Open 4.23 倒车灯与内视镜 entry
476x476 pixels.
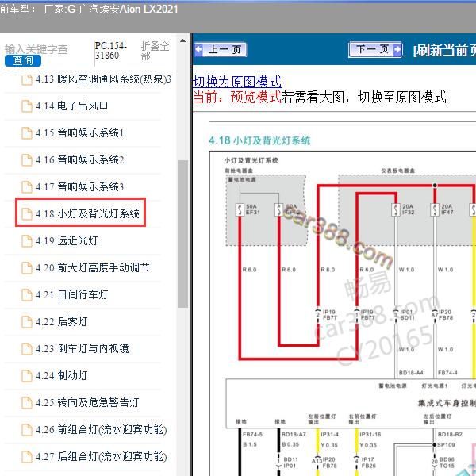(x=83, y=348)
